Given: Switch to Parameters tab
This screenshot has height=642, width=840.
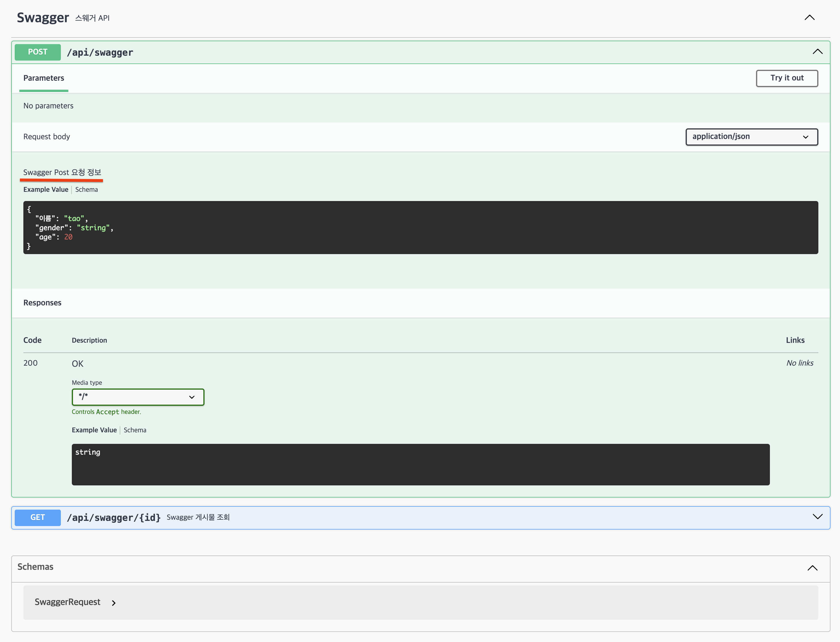Looking at the screenshot, I should tap(44, 78).
